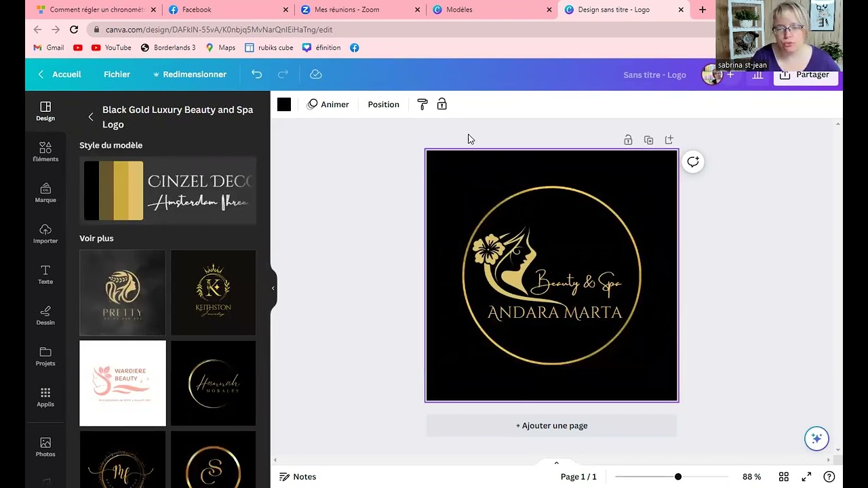Click the undo arrow in header

point(256,75)
